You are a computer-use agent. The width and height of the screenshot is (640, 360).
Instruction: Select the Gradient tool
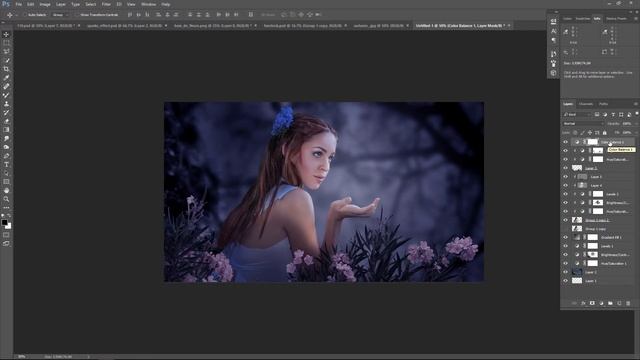point(6,130)
